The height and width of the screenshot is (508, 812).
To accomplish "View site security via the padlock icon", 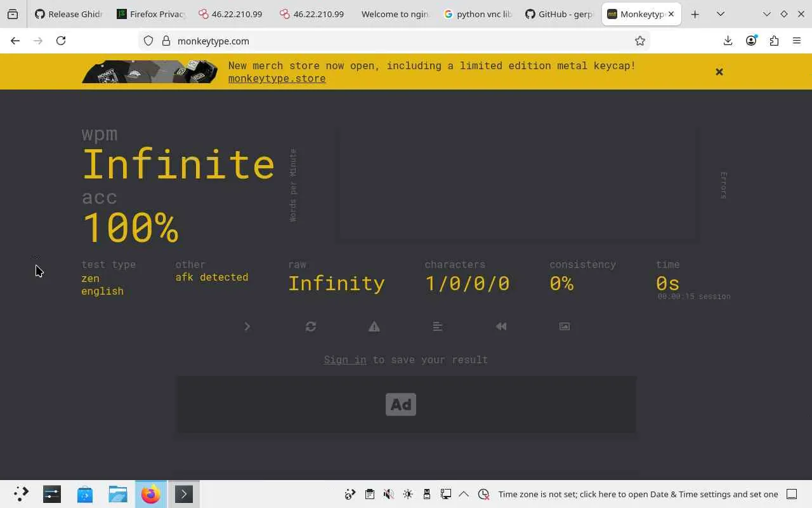I will [x=166, y=41].
